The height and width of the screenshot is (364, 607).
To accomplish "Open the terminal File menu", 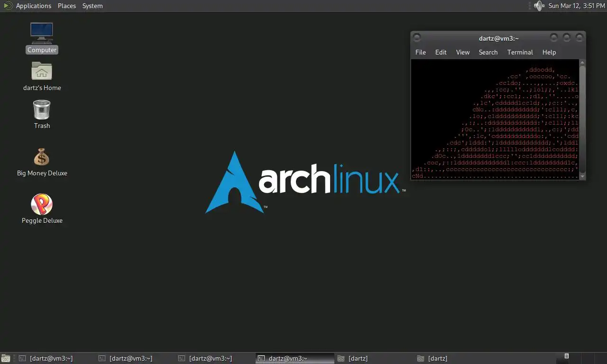I will [x=421, y=52].
